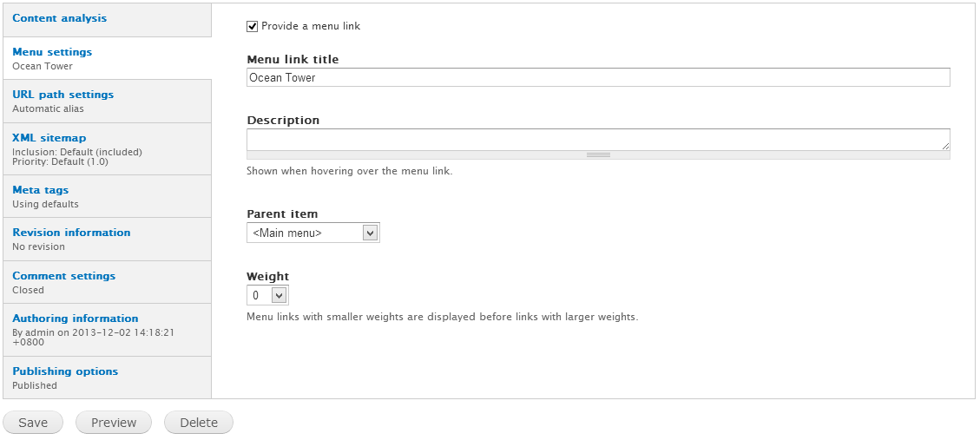Click the Menu link title input field
The width and height of the screenshot is (980, 440).
tap(598, 77)
